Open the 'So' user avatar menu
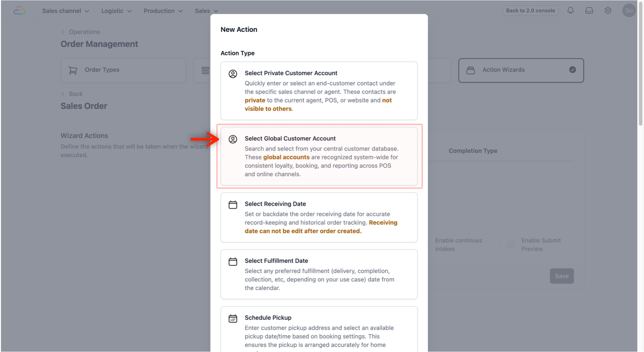 click(629, 10)
